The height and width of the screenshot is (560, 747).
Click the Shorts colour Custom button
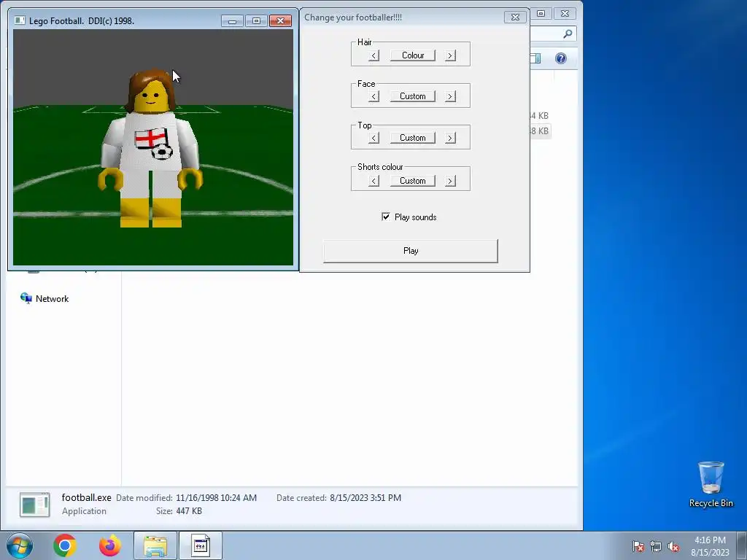(x=413, y=181)
